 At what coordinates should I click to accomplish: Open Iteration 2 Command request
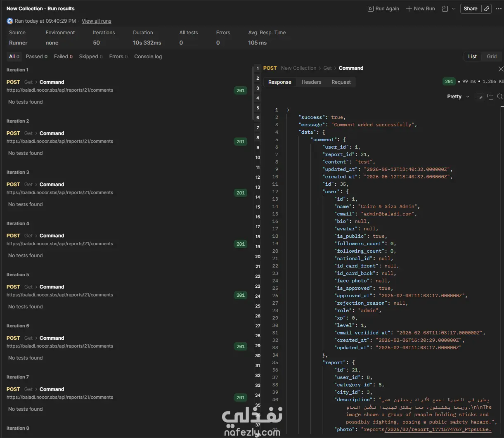52,133
